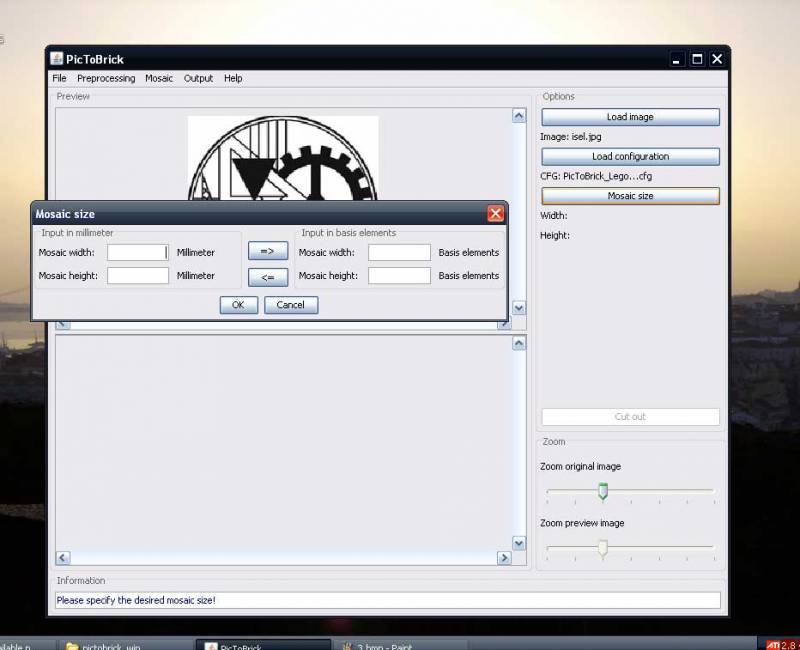This screenshot has height=650, width=800.
Task: Click OK in Mosaic size dialog
Action: tap(238, 305)
